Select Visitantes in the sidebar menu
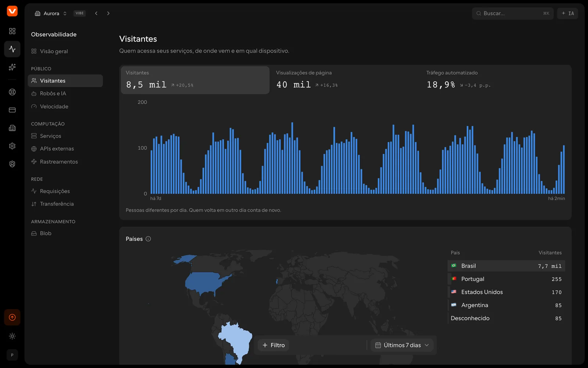The height and width of the screenshot is (368, 588). [x=65, y=81]
